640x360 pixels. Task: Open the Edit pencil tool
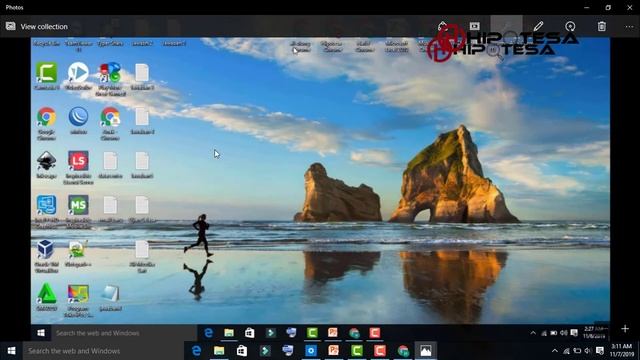coord(538,27)
